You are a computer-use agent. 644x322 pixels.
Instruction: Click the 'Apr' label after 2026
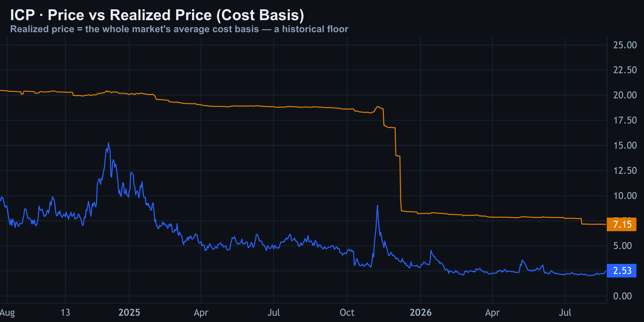tap(492, 313)
